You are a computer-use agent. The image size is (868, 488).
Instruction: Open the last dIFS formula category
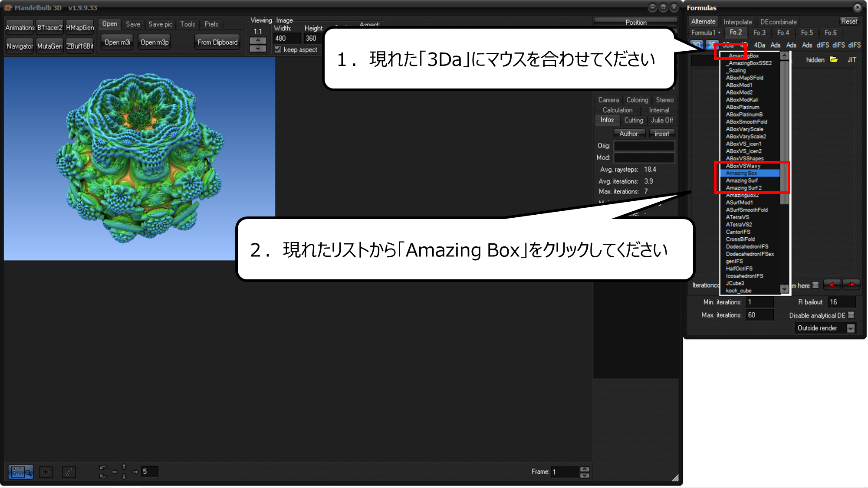coord(855,45)
